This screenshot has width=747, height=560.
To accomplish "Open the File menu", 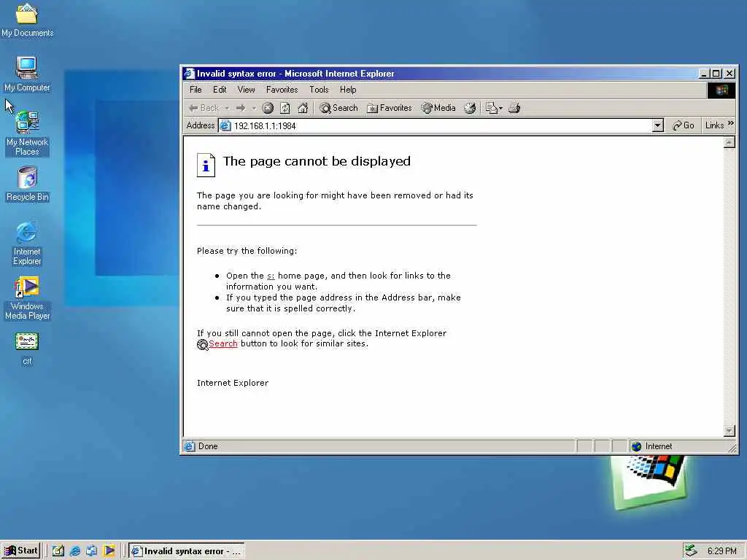I will pos(196,90).
